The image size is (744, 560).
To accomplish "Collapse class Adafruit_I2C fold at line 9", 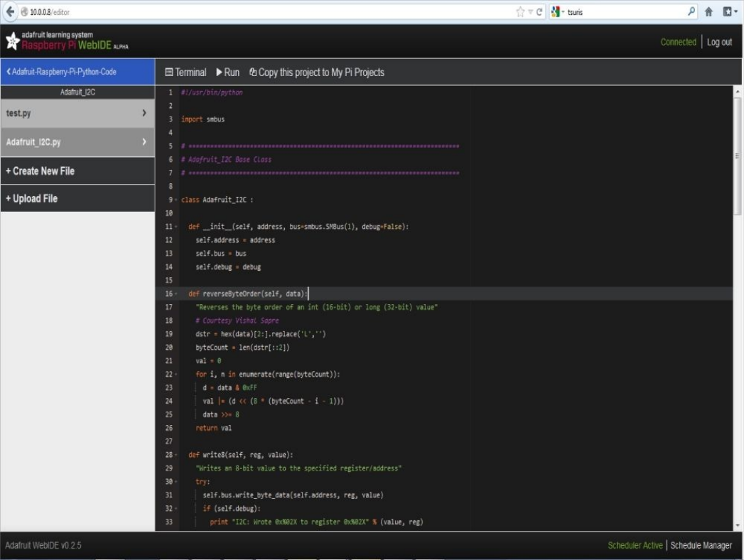I will click(x=176, y=200).
